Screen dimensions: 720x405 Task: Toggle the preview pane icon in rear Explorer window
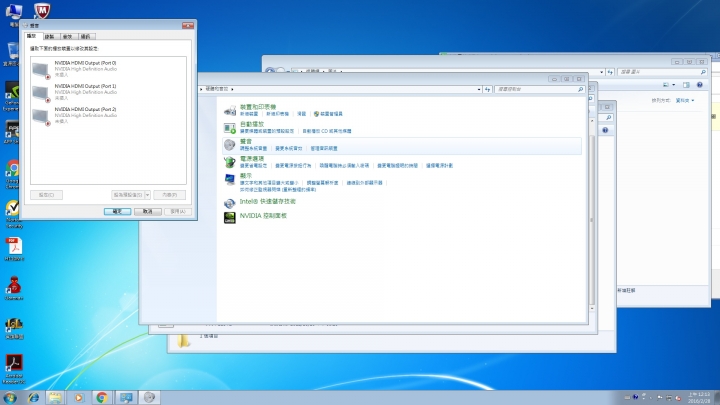coord(686,85)
